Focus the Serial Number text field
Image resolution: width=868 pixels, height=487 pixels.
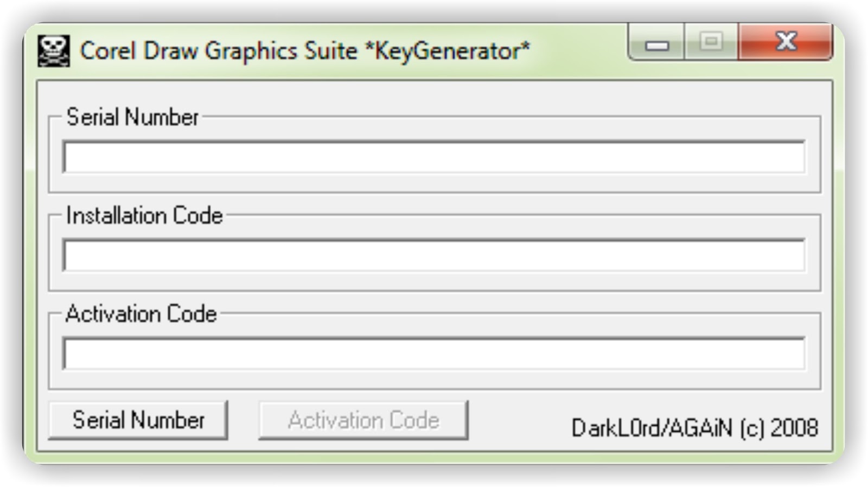pyautogui.click(x=434, y=157)
